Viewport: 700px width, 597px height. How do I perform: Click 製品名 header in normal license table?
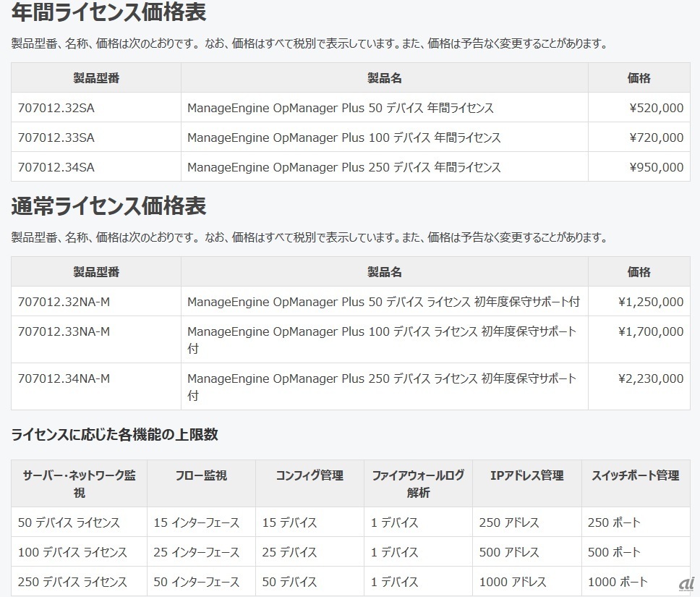(385, 272)
